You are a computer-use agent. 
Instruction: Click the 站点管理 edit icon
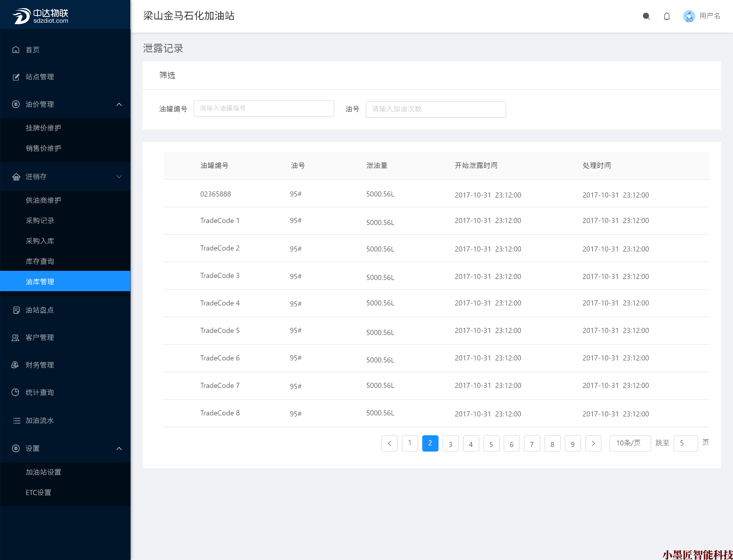coord(16,77)
